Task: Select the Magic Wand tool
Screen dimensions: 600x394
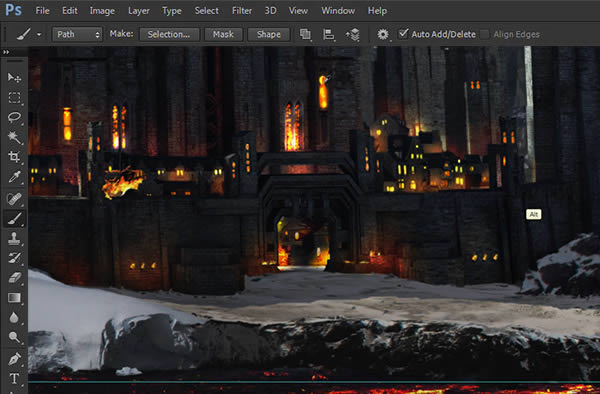Action: [14, 137]
